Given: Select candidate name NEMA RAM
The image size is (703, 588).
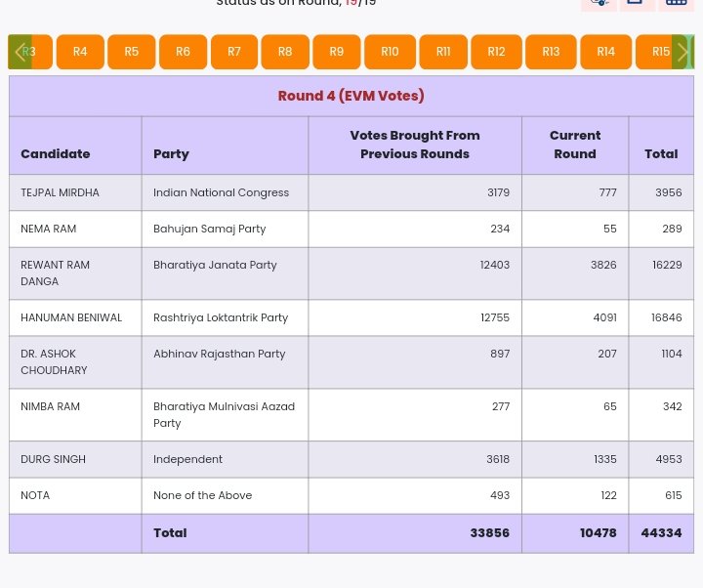Looking at the screenshot, I should (49, 229).
